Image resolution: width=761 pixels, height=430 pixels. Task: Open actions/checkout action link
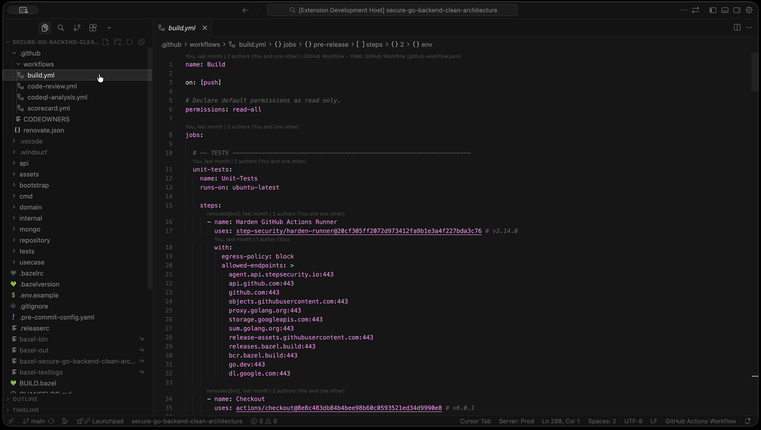point(339,408)
